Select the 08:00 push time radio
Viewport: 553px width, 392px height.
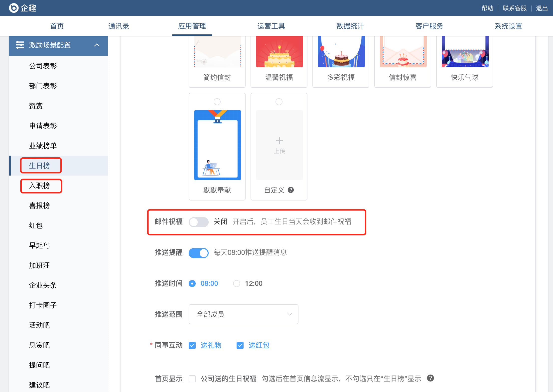pos(192,284)
